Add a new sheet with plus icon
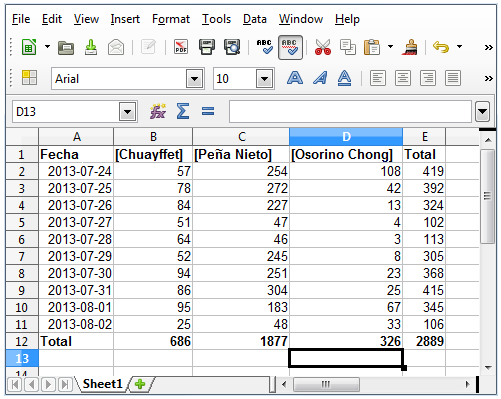This screenshot has width=501, height=399. click(140, 384)
